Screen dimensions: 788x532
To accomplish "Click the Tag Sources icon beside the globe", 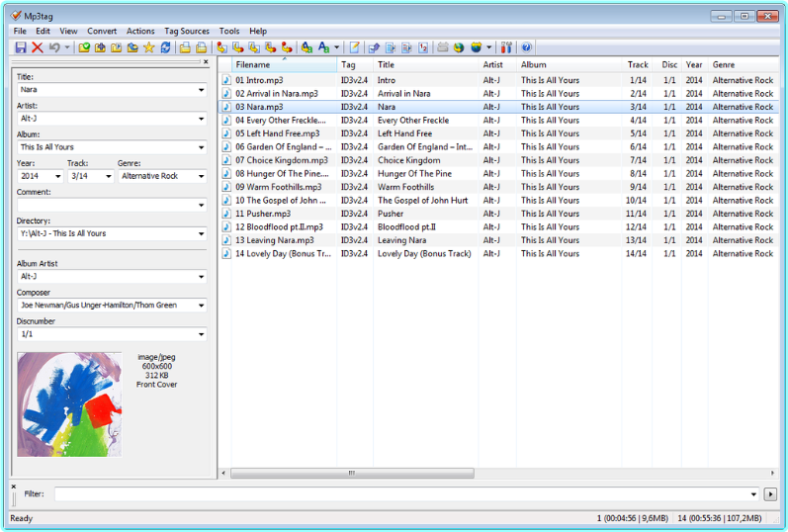I will pos(476,47).
